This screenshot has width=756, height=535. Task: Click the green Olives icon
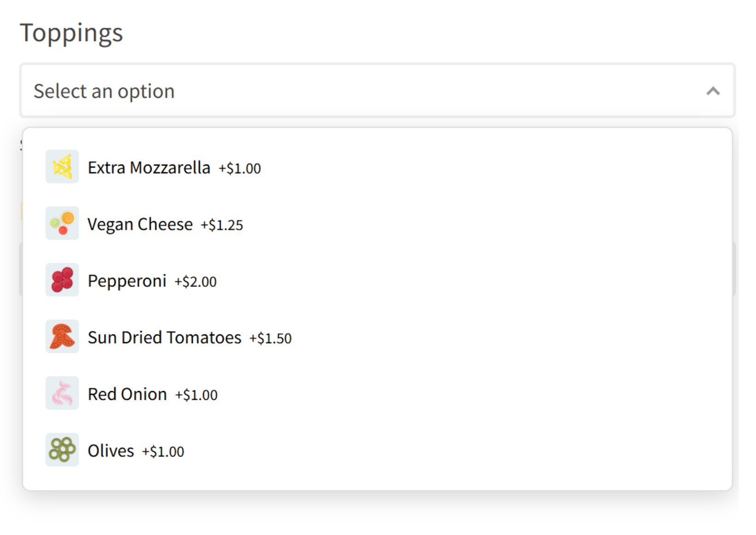tap(62, 450)
